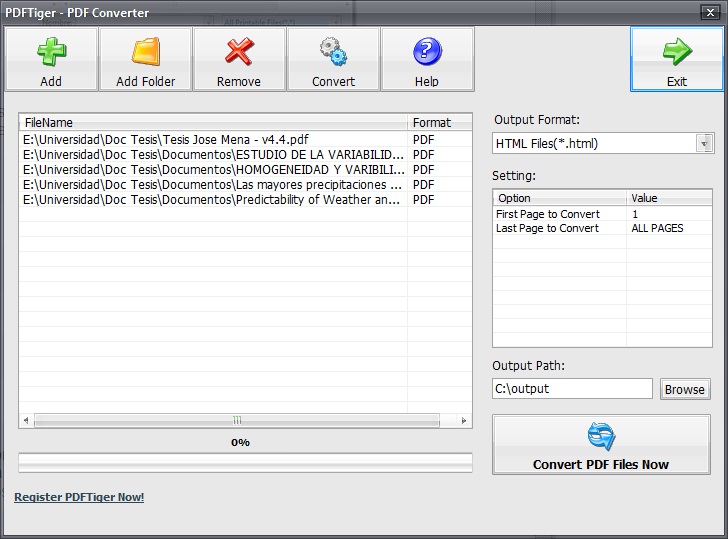728x539 pixels.
Task: Click the horizontal scrollbar thumb in the file list
Action: point(237,421)
